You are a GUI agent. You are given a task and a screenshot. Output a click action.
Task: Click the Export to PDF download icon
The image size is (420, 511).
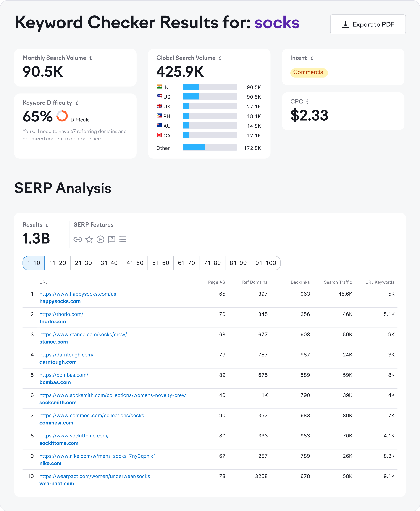tap(346, 24)
